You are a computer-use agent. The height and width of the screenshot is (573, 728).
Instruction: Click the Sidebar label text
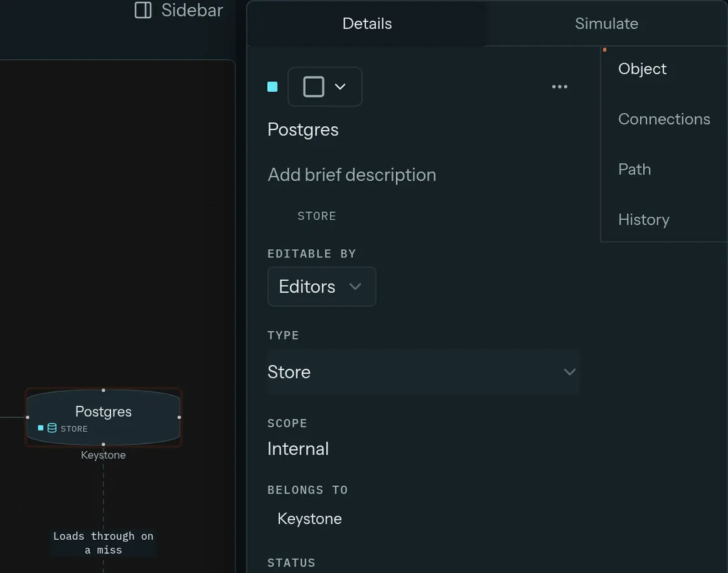click(x=192, y=10)
